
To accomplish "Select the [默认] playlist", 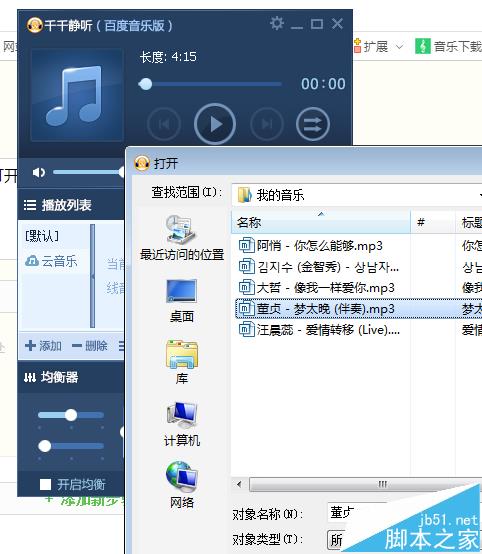I will pyautogui.click(x=42, y=236).
